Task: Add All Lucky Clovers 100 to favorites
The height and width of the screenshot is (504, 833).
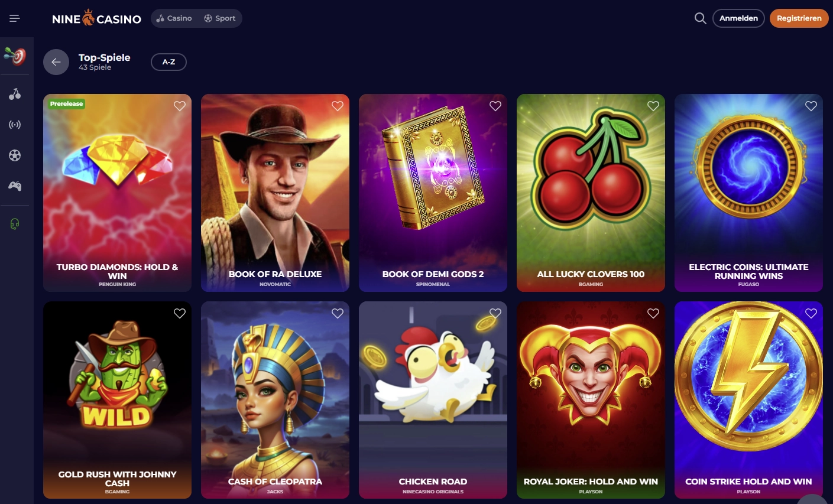Action: (653, 106)
